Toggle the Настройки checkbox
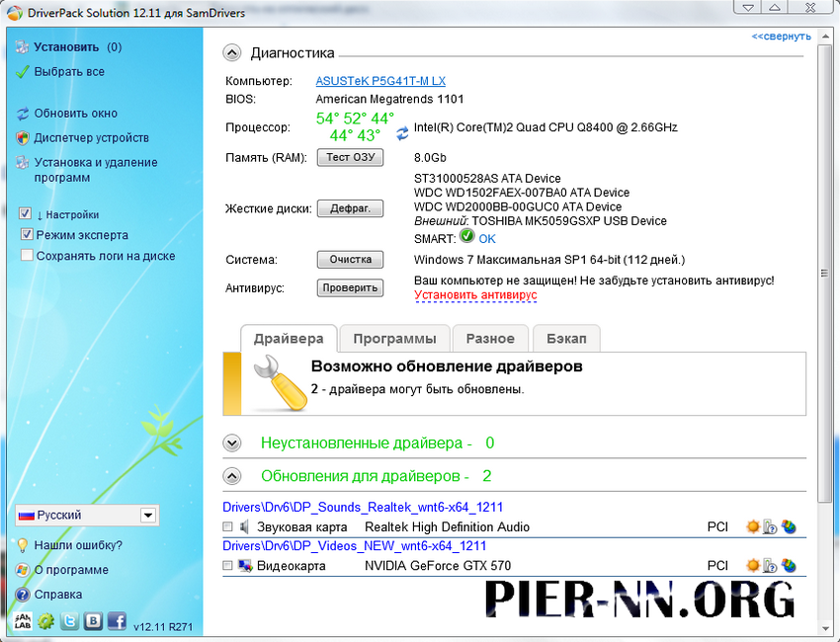The width and height of the screenshot is (840, 642). click(x=25, y=213)
